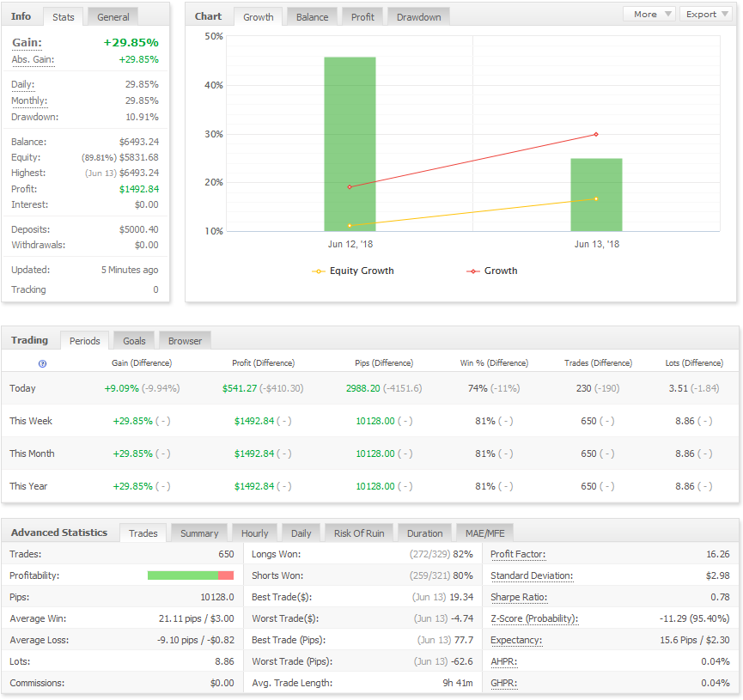
Task: Click the yellow Equity Growth point on Jun 12
Action: tap(350, 226)
